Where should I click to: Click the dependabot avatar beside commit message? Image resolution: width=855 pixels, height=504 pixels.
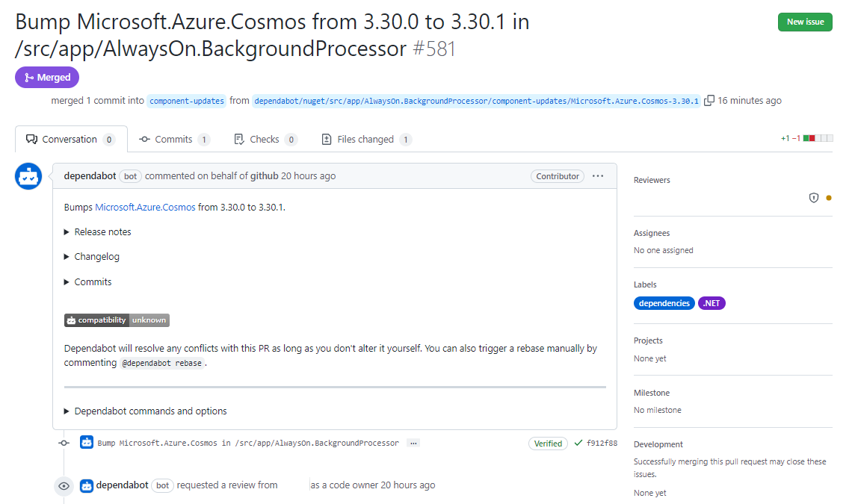click(87, 443)
